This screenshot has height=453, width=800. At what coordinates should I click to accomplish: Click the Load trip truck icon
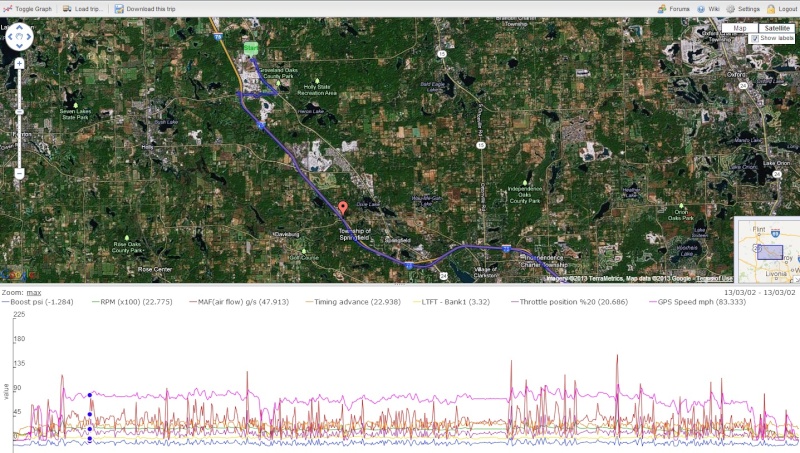coord(67,9)
